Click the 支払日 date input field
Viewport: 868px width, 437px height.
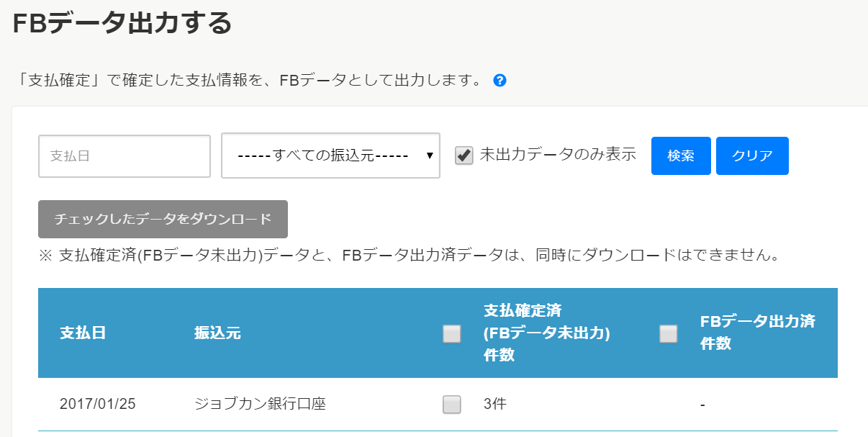pos(124,155)
